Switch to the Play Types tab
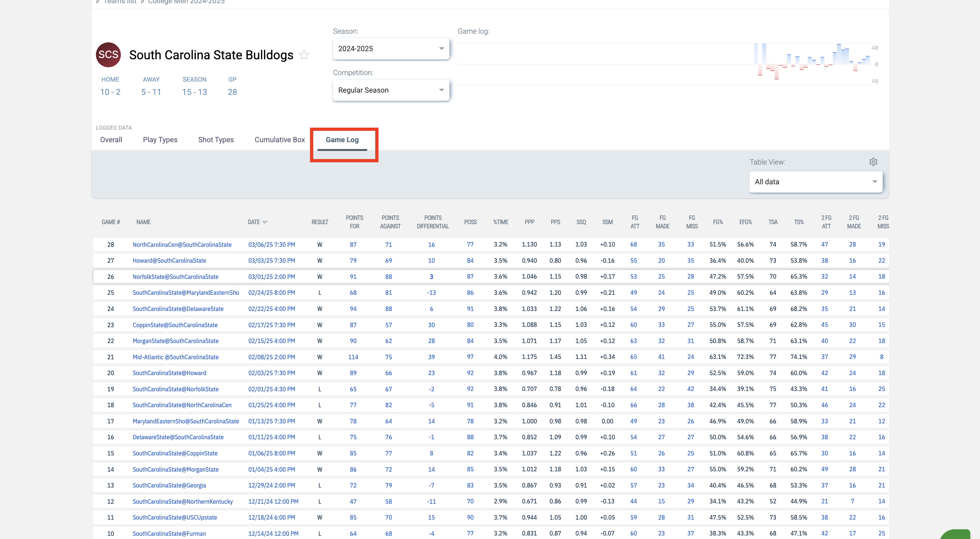980x539 pixels. click(x=160, y=140)
